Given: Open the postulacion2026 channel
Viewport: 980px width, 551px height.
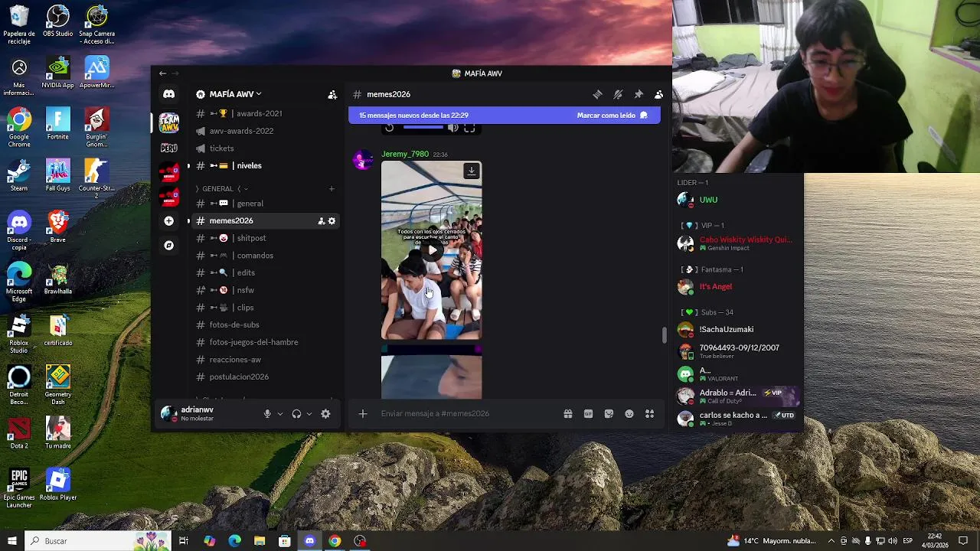Looking at the screenshot, I should pos(264,377).
